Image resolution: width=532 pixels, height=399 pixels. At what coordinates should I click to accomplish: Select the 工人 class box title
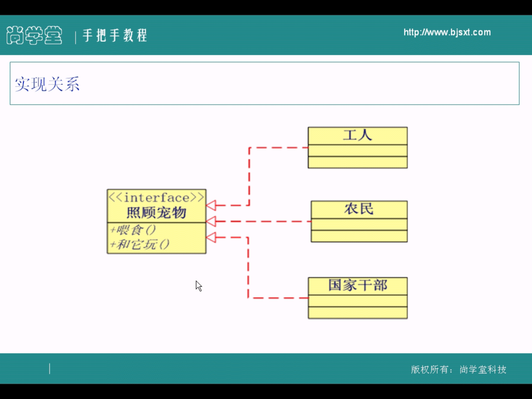357,135
